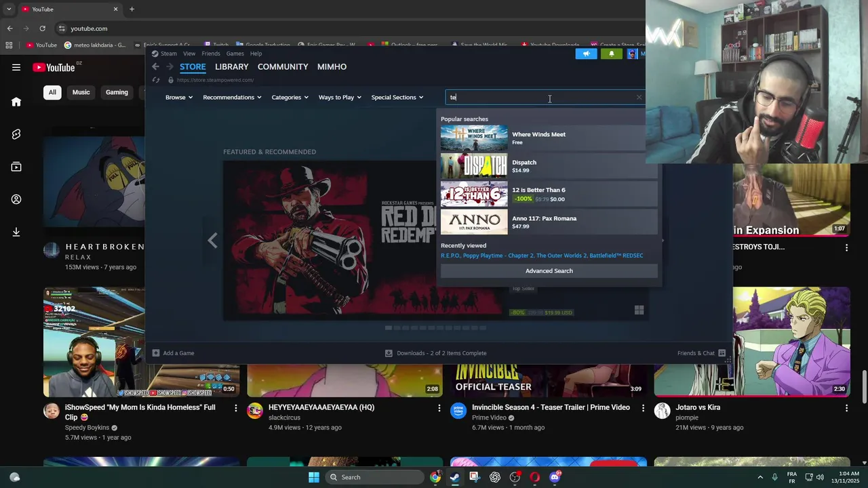Go back in Steam navigation
Screen dimensions: 868x488
[155, 66]
